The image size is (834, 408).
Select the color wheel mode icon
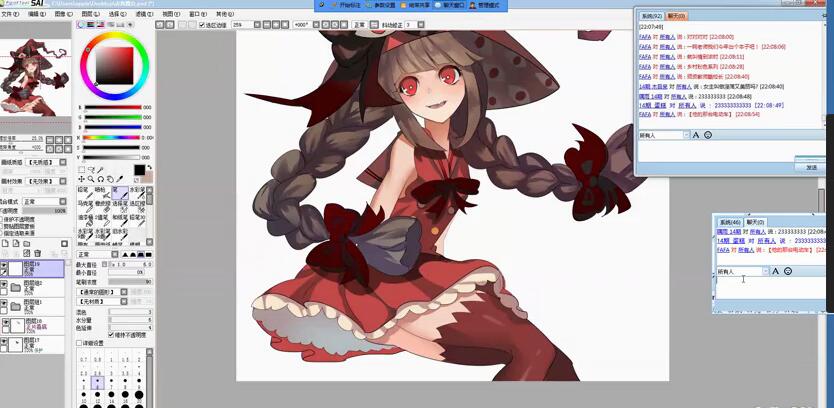tap(81, 24)
